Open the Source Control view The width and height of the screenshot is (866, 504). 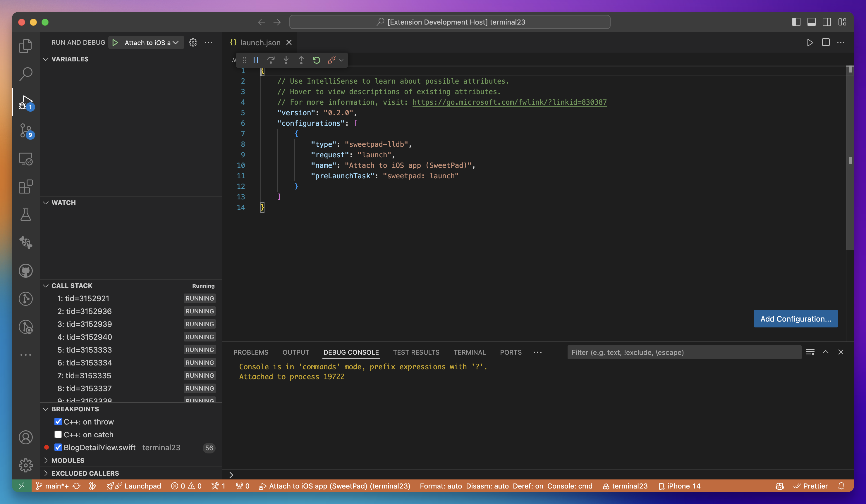(25, 131)
